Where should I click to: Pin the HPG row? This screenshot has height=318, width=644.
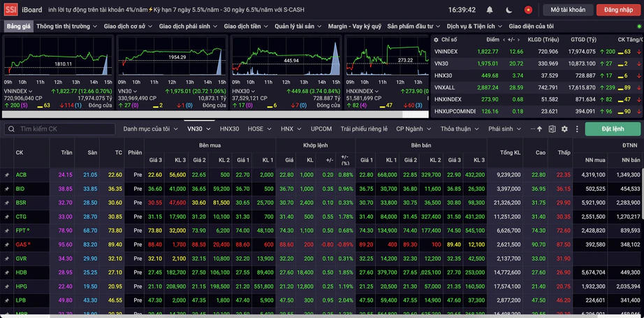pos(6,287)
